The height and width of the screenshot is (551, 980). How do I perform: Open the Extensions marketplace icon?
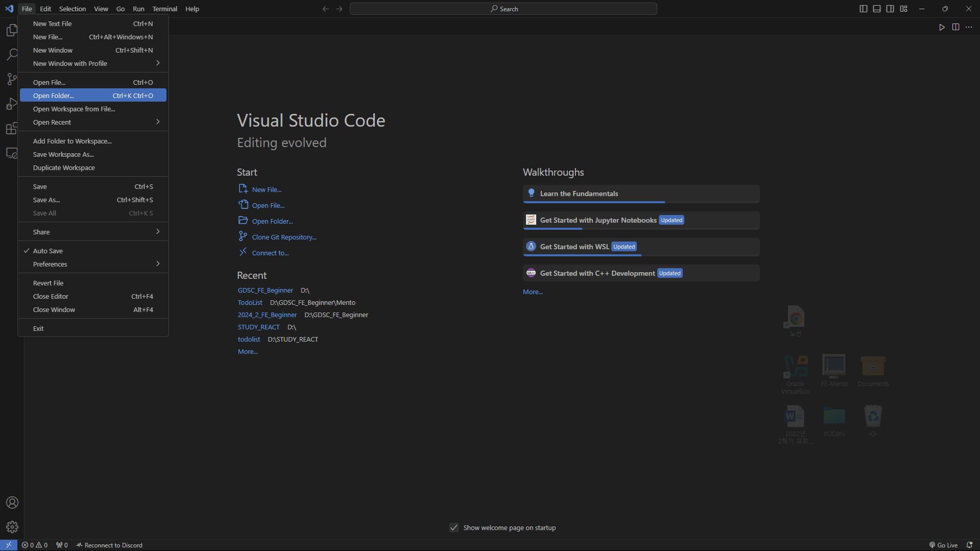[x=12, y=128]
